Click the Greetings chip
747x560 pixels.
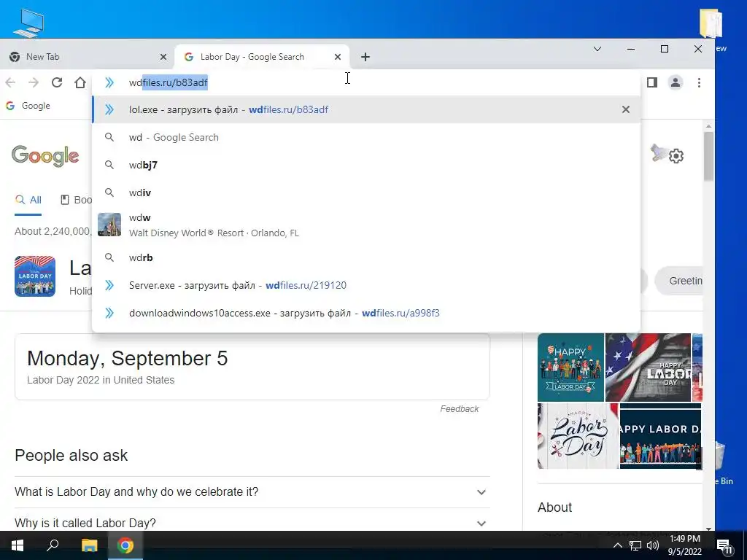[679, 281]
